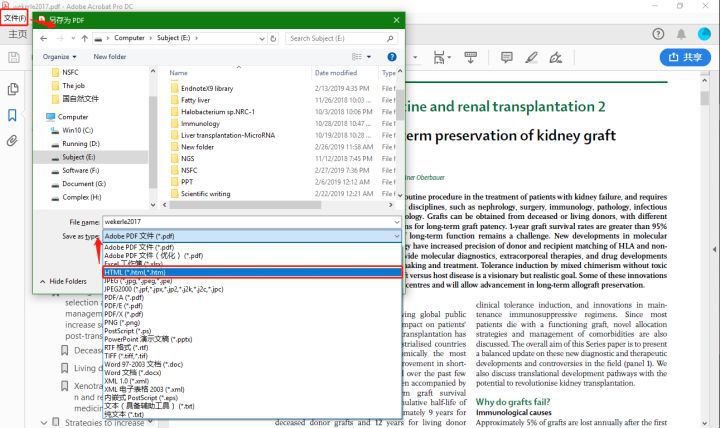Click the 共享 share button

[x=685, y=57]
